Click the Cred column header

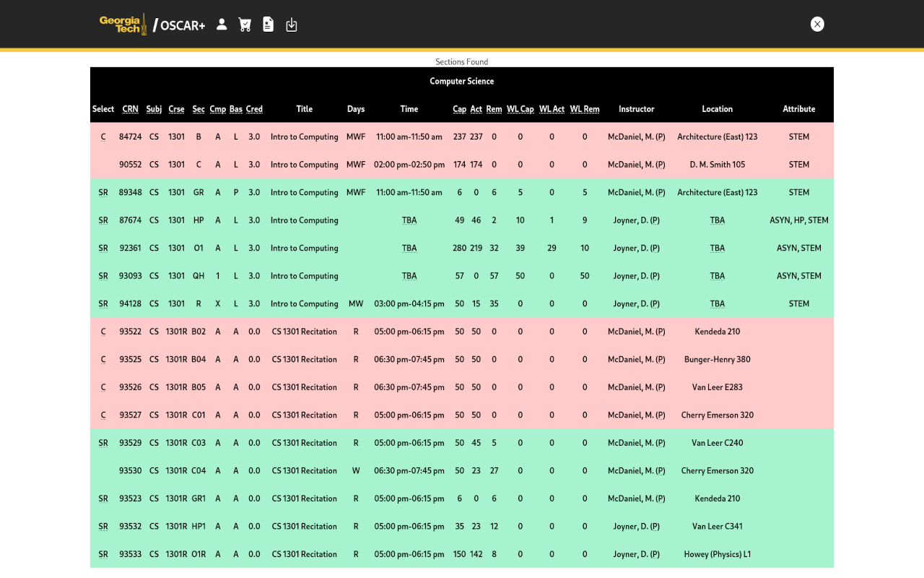tap(254, 109)
